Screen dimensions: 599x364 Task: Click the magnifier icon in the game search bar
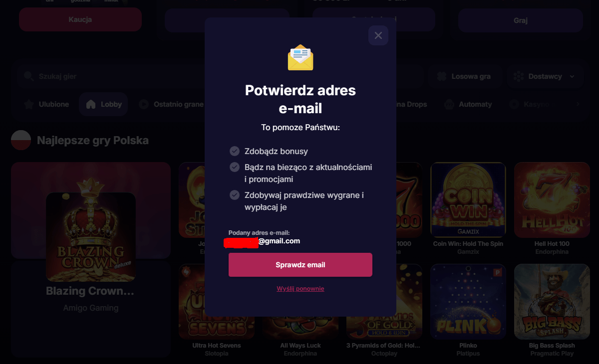click(x=28, y=76)
